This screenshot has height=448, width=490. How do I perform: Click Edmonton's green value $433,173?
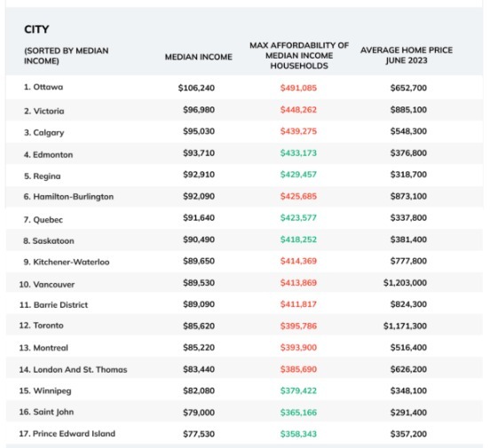[x=298, y=153]
